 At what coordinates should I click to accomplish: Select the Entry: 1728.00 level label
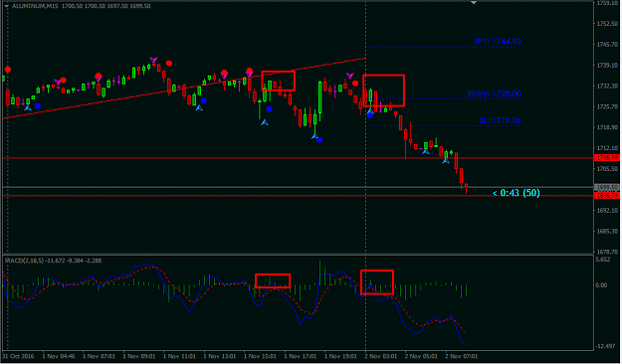(495, 93)
